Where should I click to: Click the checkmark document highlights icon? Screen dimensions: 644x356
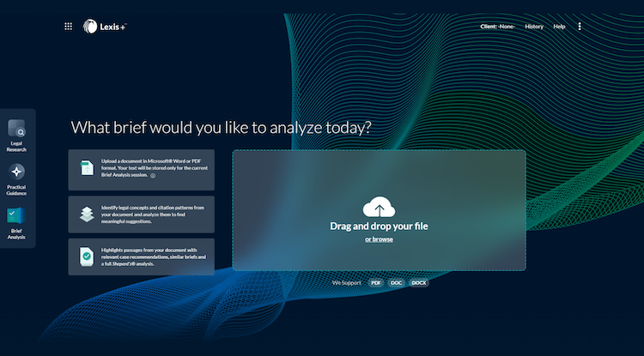point(87,256)
